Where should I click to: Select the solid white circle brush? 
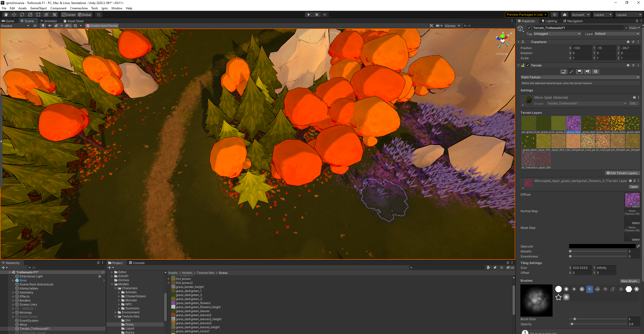(x=558, y=289)
